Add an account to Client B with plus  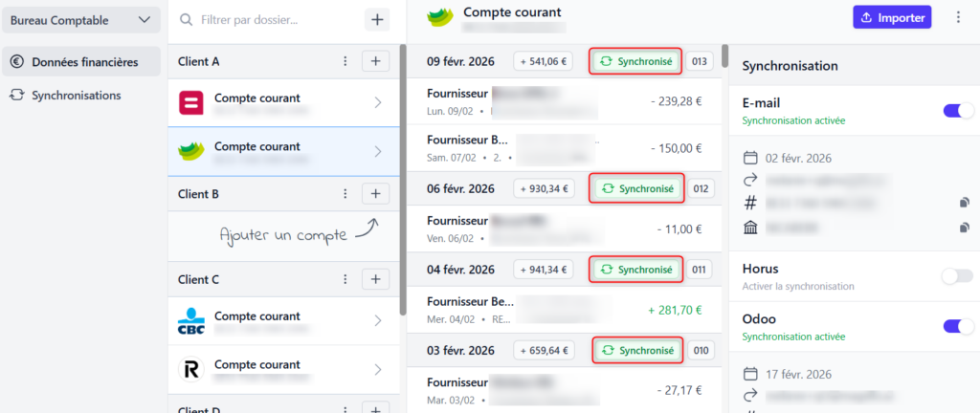coord(375,194)
